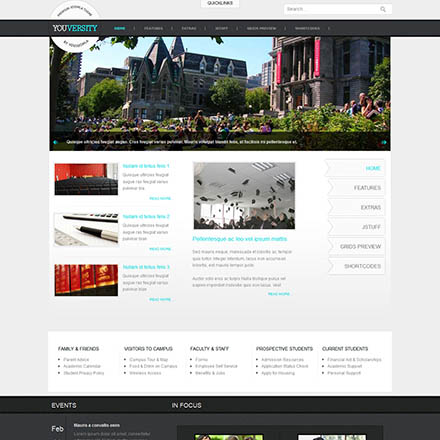This screenshot has height=440, width=440.
Task: Open the Forms link under Faculty & Staff
Action: pos(202,360)
